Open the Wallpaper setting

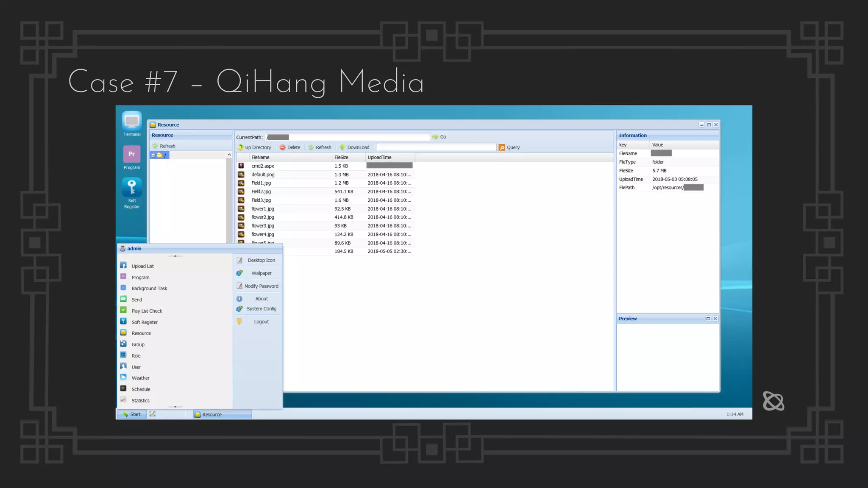pos(257,273)
